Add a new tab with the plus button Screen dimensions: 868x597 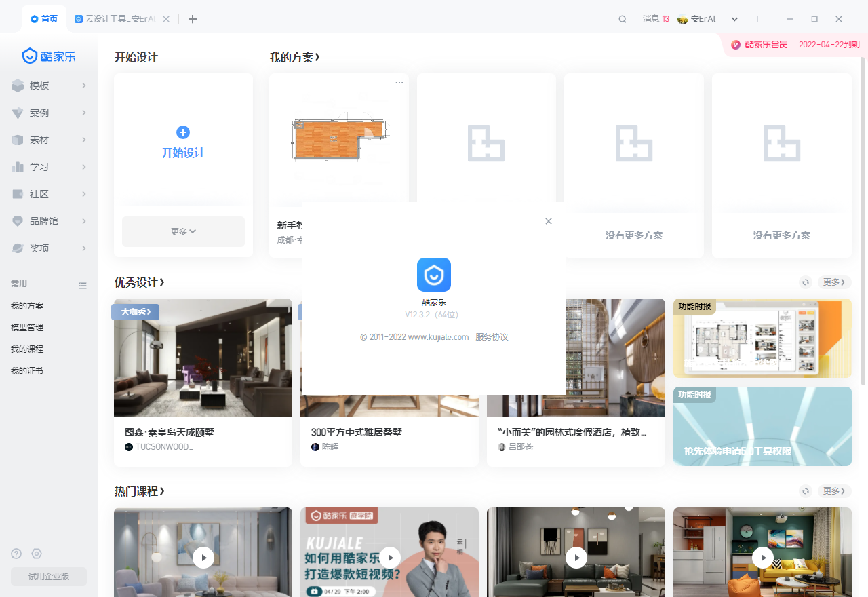[193, 19]
